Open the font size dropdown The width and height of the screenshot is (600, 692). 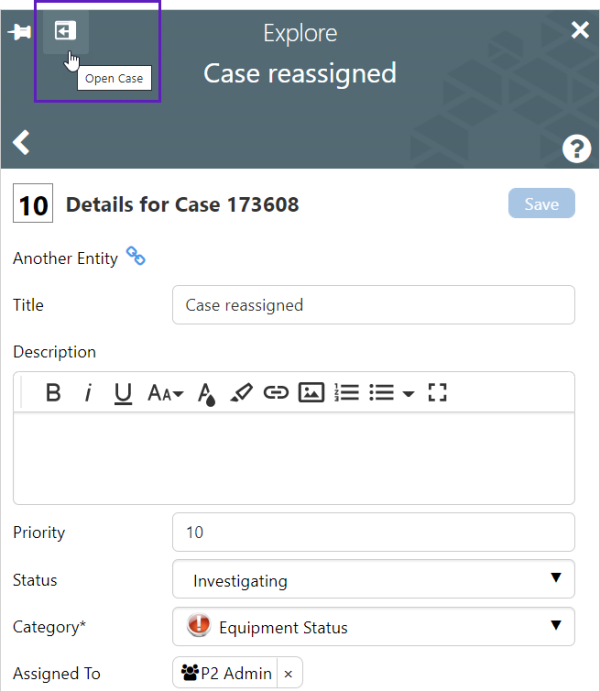(x=165, y=393)
